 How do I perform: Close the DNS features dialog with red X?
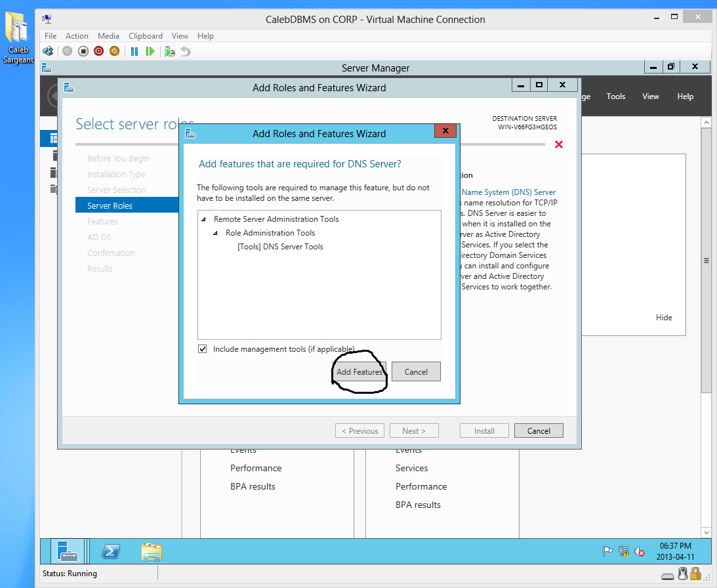pyautogui.click(x=445, y=131)
